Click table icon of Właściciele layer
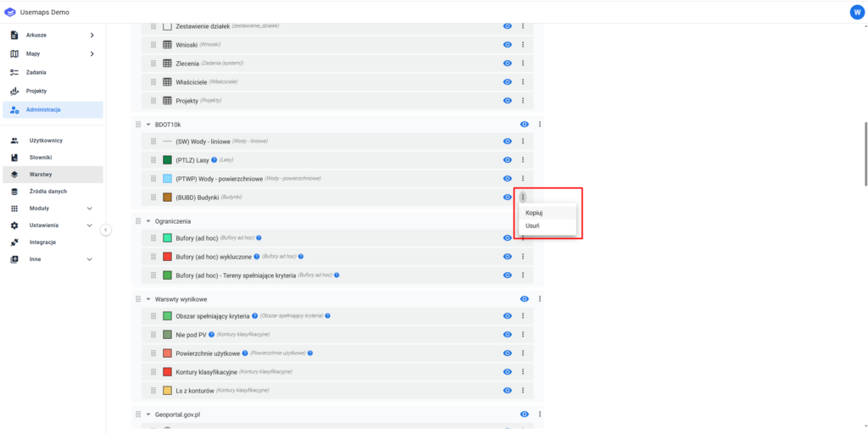The image size is (868, 434). pyautogui.click(x=167, y=82)
